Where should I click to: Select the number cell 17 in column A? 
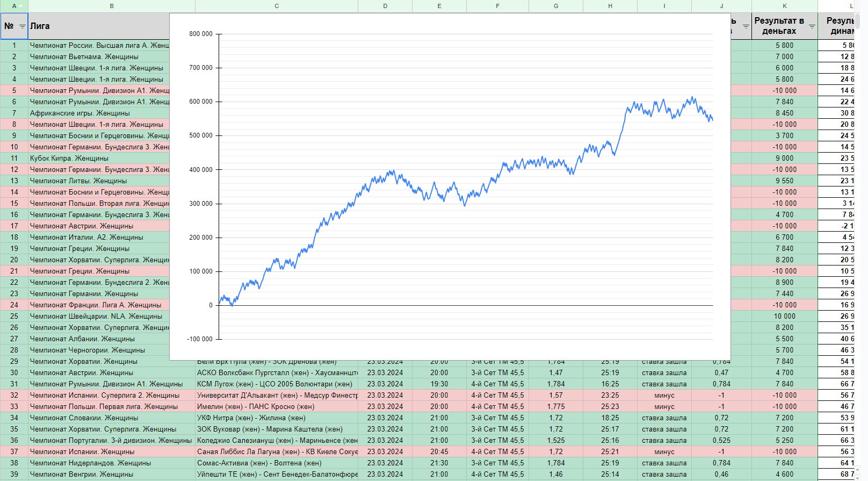point(14,226)
